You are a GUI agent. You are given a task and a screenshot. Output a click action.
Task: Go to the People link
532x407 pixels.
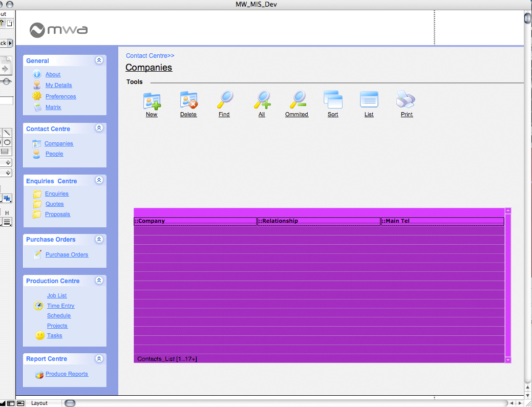coord(54,154)
